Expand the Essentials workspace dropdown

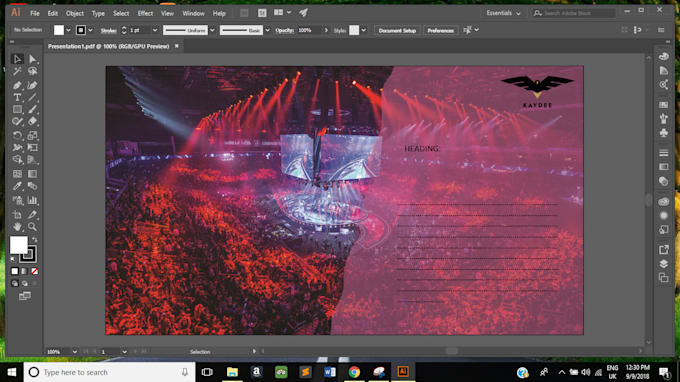[x=503, y=13]
